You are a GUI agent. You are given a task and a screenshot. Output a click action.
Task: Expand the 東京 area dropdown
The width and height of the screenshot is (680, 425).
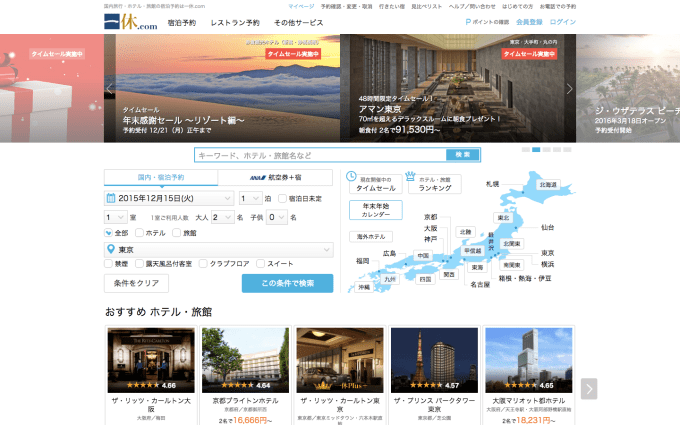point(219,250)
